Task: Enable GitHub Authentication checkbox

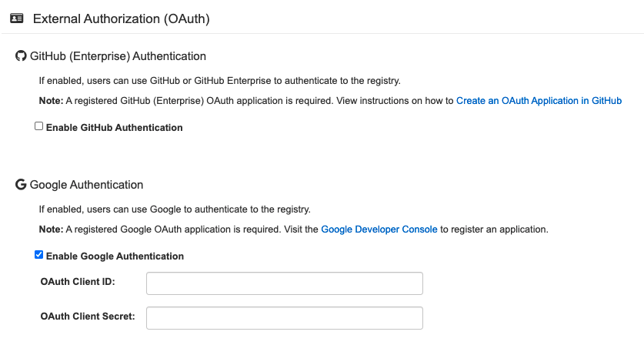Action: pos(38,126)
